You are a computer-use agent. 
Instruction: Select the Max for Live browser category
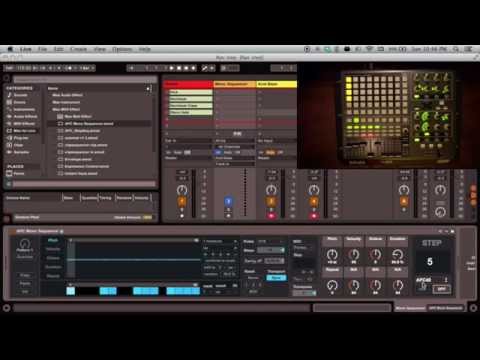25,131
